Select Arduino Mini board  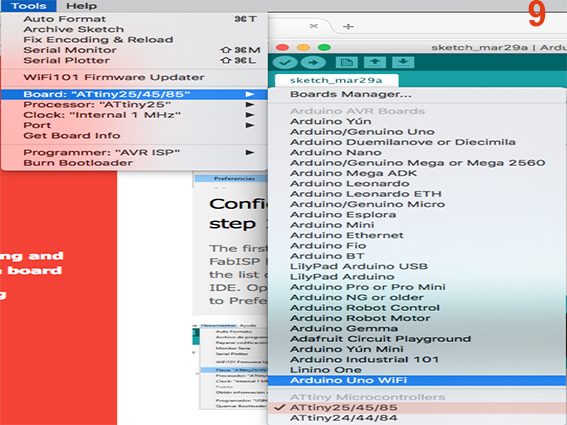(417, 225)
